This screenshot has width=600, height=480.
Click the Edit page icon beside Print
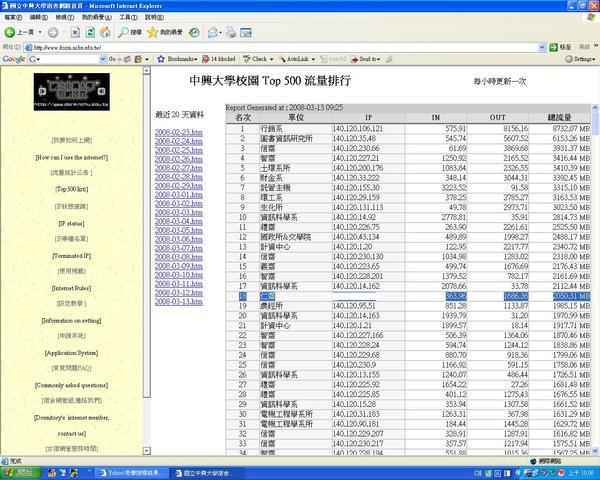click(246, 33)
